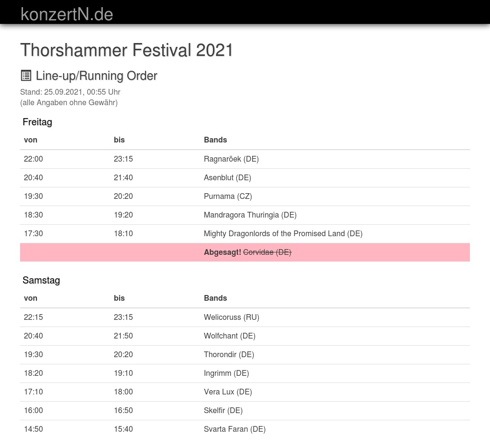Viewport: 490px width, 448px height.
Task: Select Ragnaröek (DE) band entry
Action: point(231,159)
